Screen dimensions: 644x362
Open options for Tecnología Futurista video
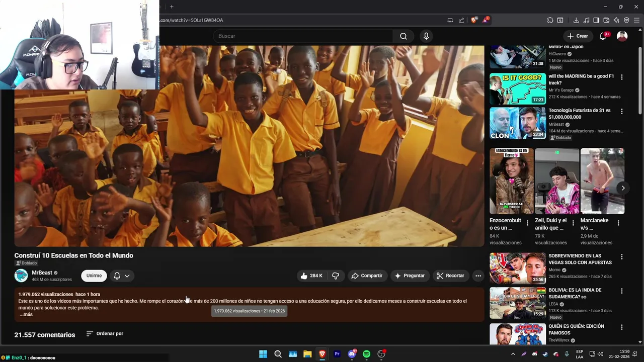tap(622, 111)
